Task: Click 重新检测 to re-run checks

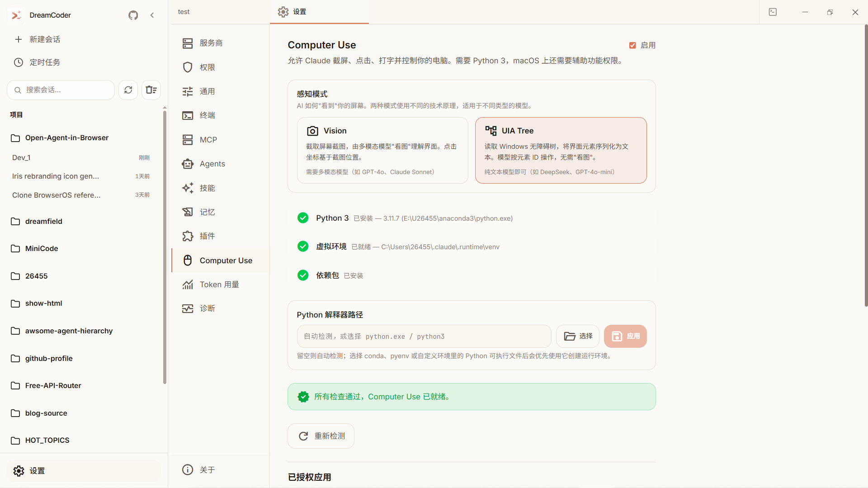Action: (321, 436)
